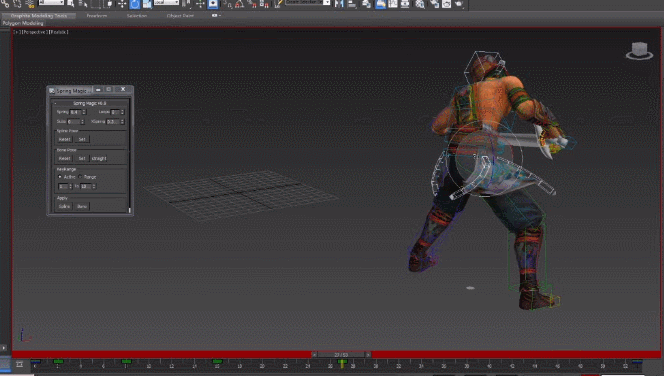Click the Spring value input field
The height and width of the screenshot is (376, 664).
pyautogui.click(x=75, y=112)
